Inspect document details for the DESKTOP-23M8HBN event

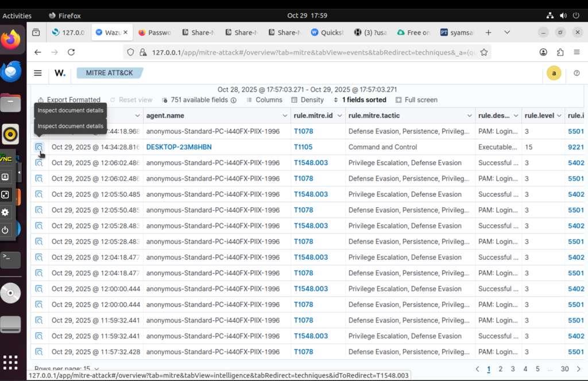tap(39, 147)
